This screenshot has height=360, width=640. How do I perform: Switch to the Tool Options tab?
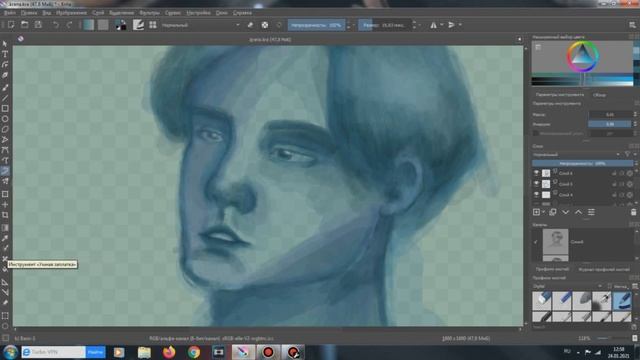560,94
